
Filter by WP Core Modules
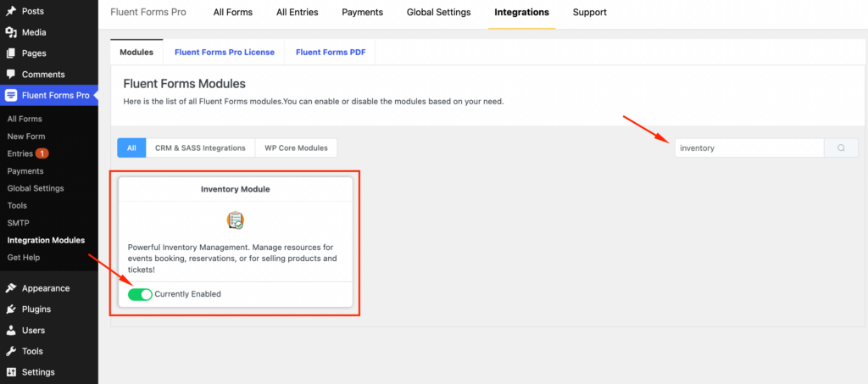point(296,147)
